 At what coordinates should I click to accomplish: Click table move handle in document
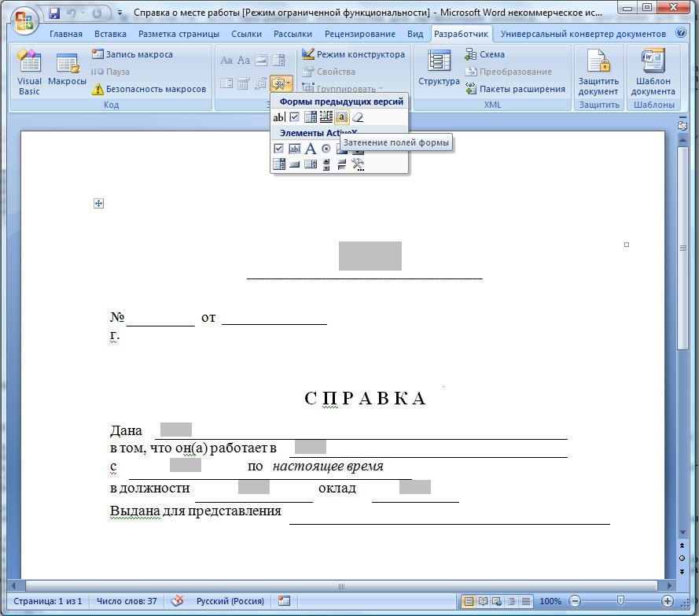tap(98, 204)
